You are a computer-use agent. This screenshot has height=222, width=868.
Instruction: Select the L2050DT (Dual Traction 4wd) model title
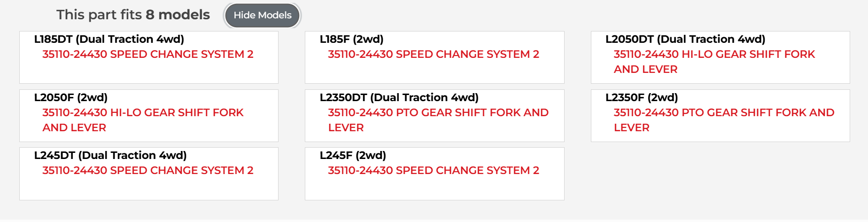[685, 40]
